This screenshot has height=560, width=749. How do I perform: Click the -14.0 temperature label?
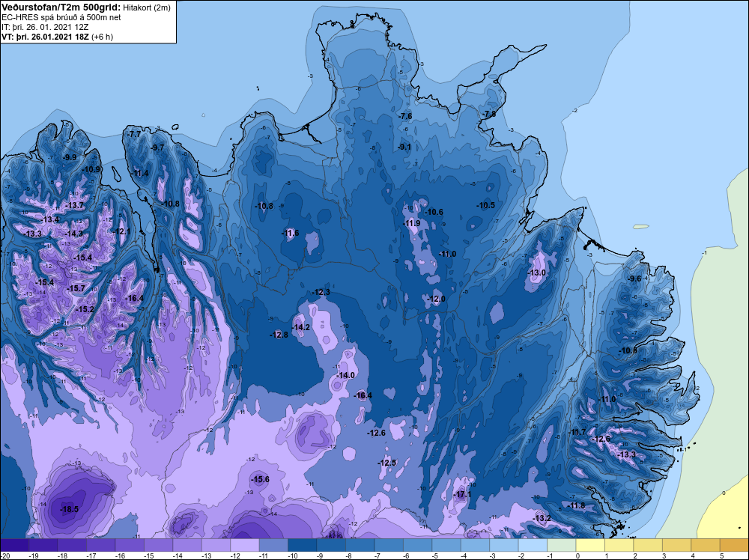click(x=345, y=375)
